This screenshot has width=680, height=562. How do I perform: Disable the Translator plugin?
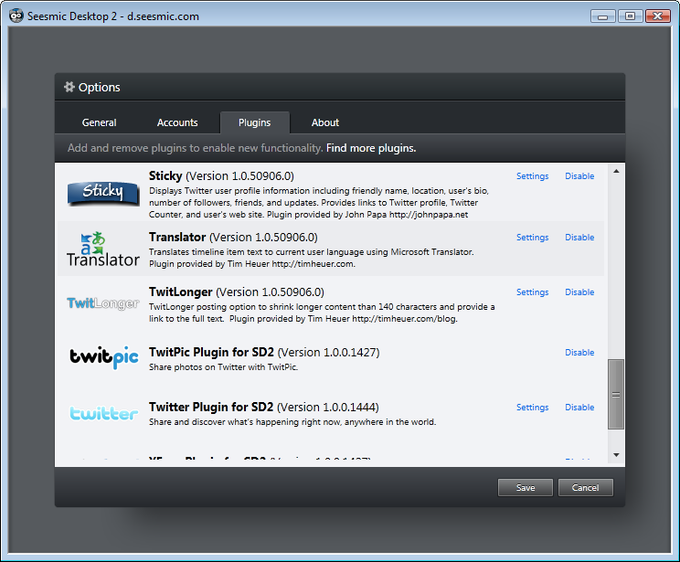[579, 237]
